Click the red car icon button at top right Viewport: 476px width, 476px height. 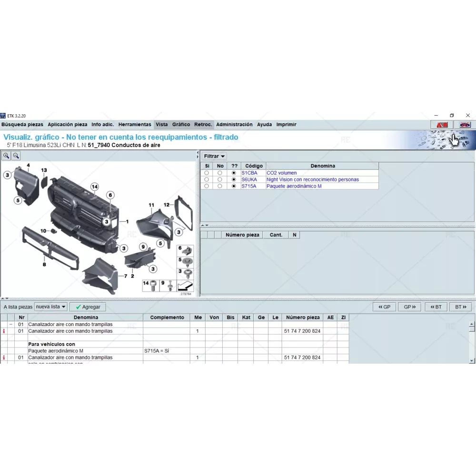click(442, 125)
